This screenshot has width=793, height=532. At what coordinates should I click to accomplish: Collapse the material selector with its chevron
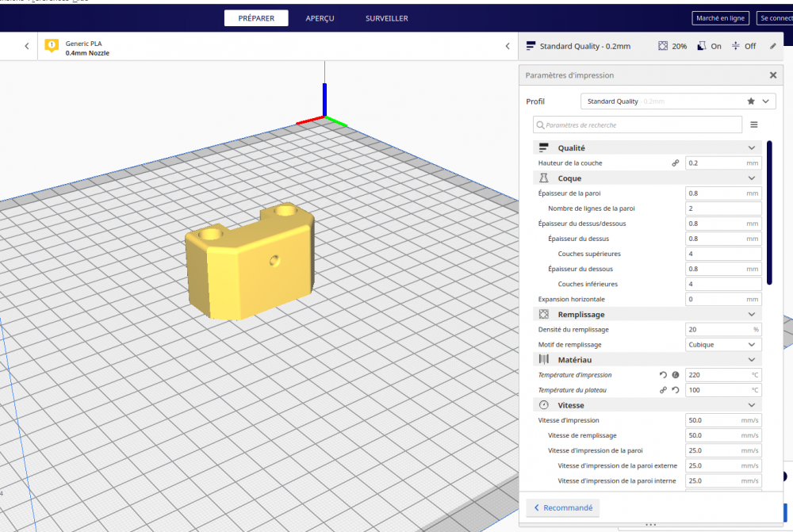[x=508, y=46]
